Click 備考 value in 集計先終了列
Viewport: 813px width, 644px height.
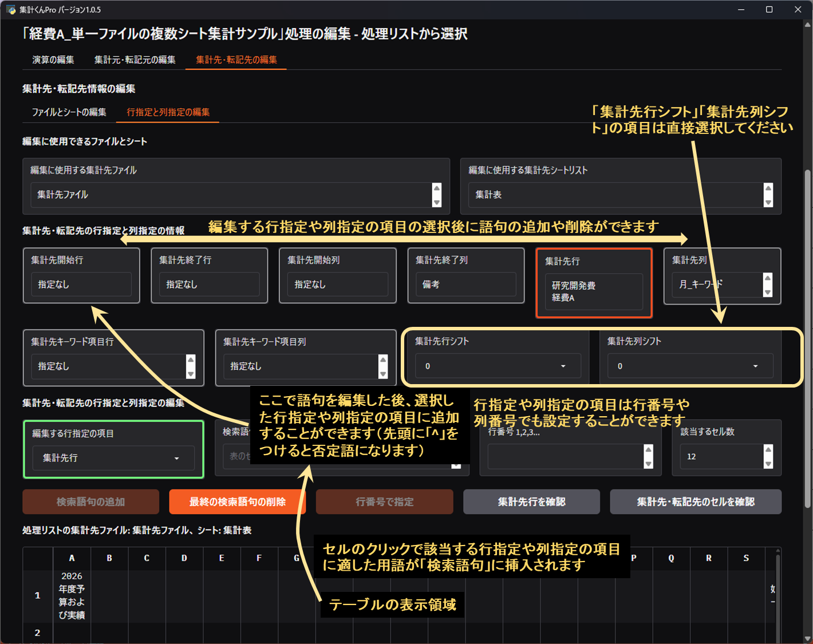point(431,285)
